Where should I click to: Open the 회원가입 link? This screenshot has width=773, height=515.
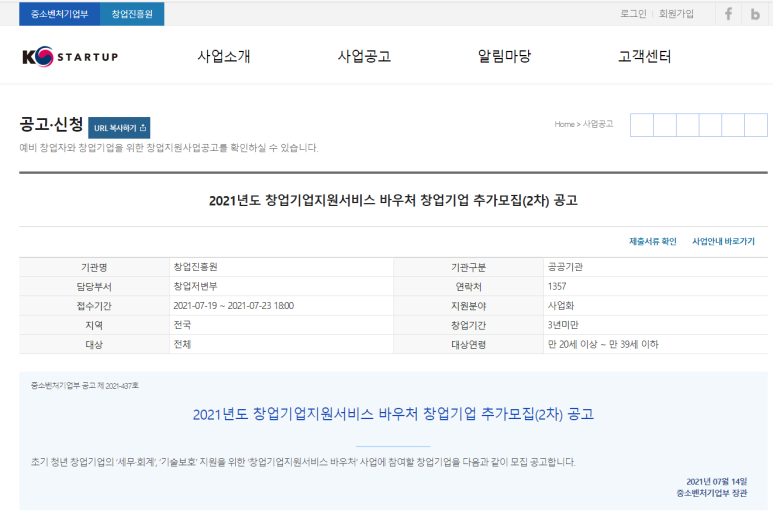[676, 14]
